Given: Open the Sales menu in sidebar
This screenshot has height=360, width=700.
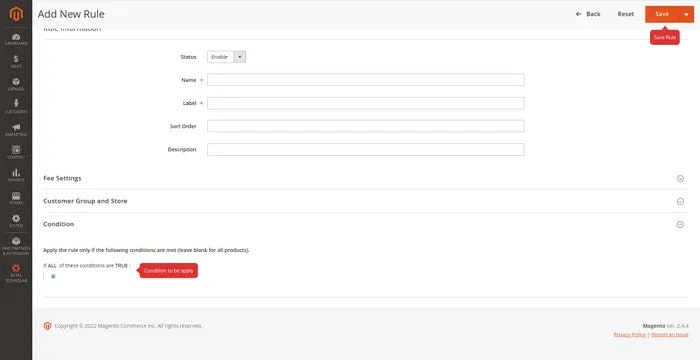Looking at the screenshot, I should 16,62.
